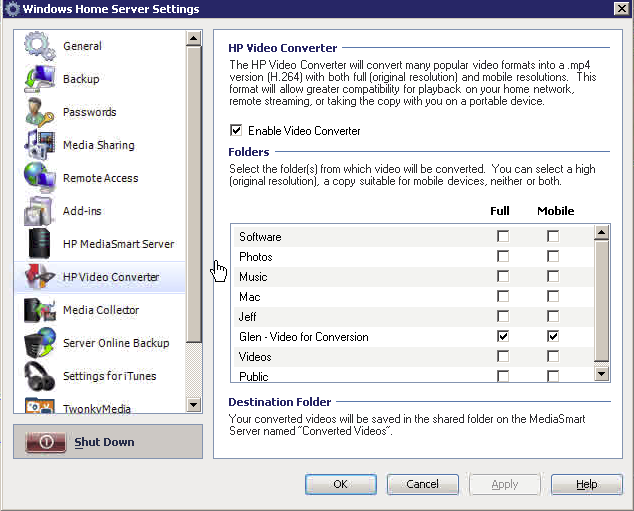634x511 pixels.
Task: Click the folder list scrollbar thumb
Action: point(602,301)
